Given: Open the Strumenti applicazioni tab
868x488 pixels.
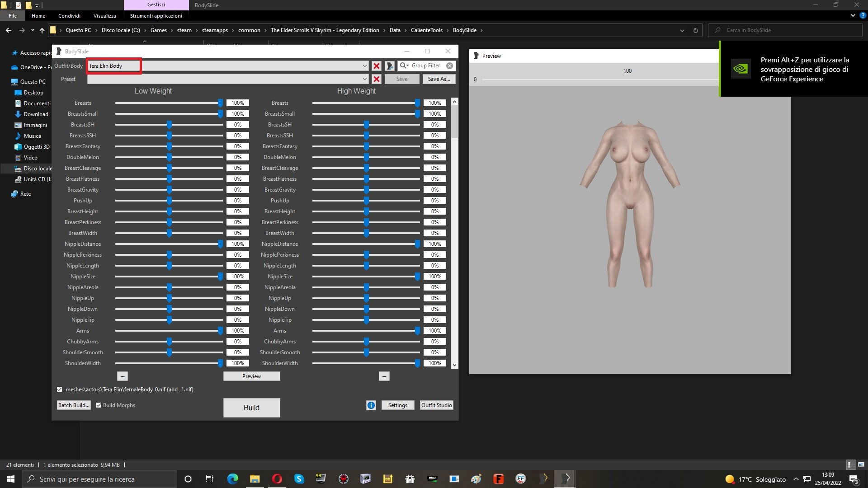Looking at the screenshot, I should pyautogui.click(x=156, y=16).
